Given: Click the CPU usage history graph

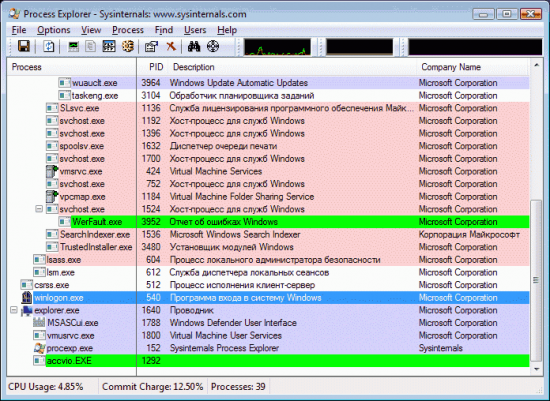Looking at the screenshot, I should point(277,47).
